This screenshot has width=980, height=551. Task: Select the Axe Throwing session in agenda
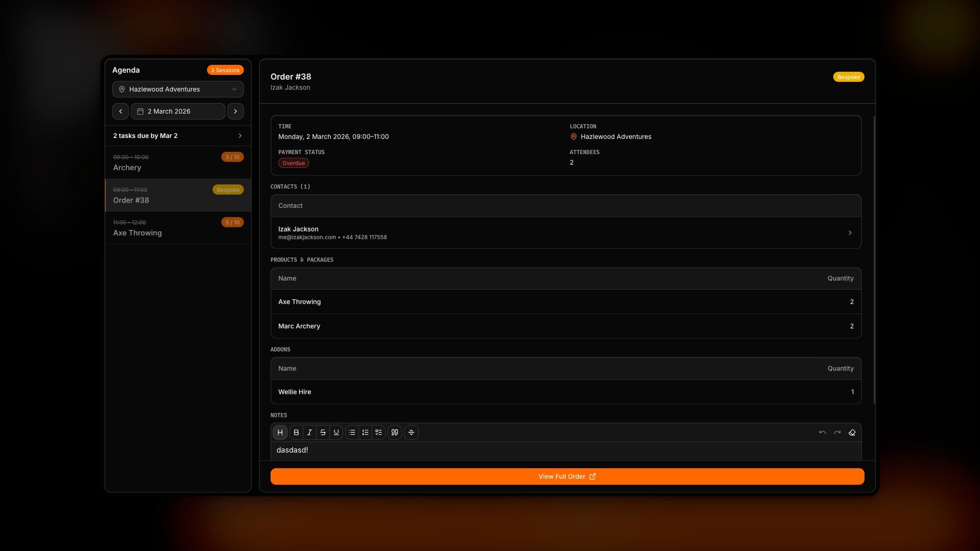pos(178,228)
